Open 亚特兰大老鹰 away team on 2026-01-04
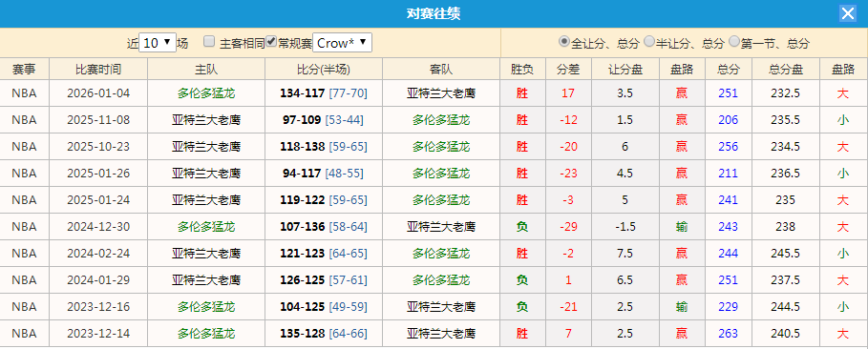This screenshot has width=868, height=349. pyautogui.click(x=441, y=92)
